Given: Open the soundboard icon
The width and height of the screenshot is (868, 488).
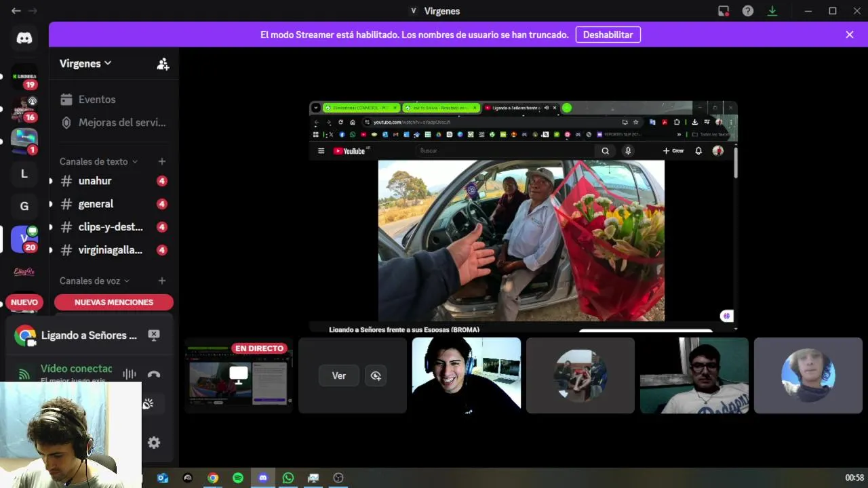Looking at the screenshot, I should (148, 404).
